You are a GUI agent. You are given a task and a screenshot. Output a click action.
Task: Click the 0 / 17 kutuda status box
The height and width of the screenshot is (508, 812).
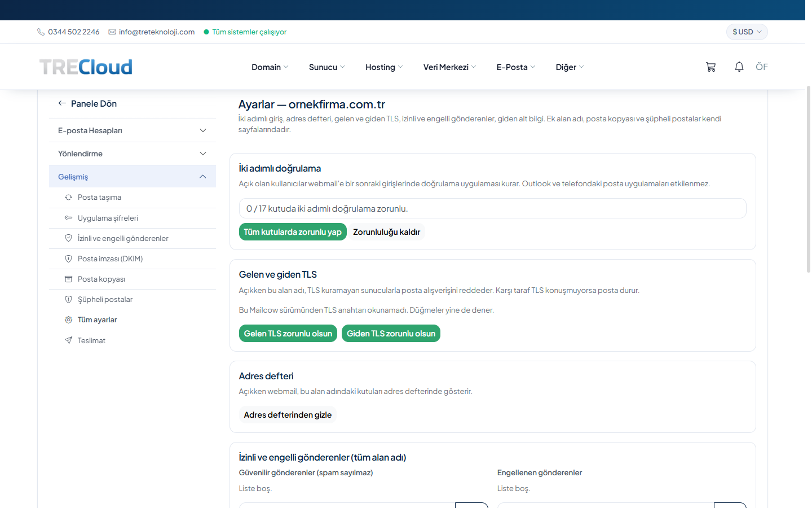point(493,208)
